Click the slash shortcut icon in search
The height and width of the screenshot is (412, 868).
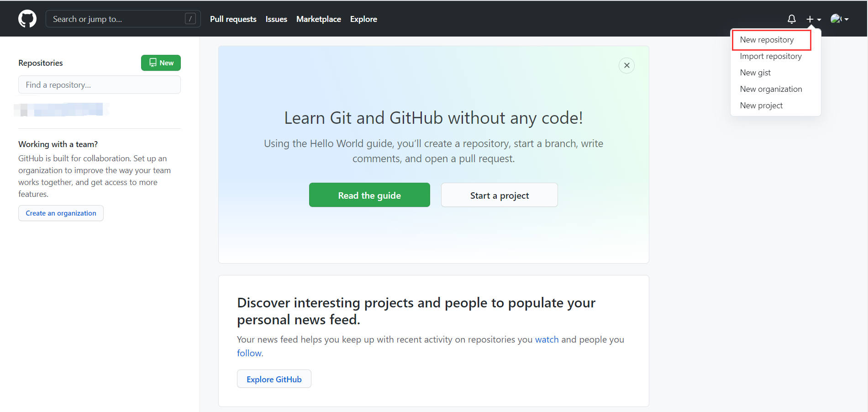click(190, 19)
